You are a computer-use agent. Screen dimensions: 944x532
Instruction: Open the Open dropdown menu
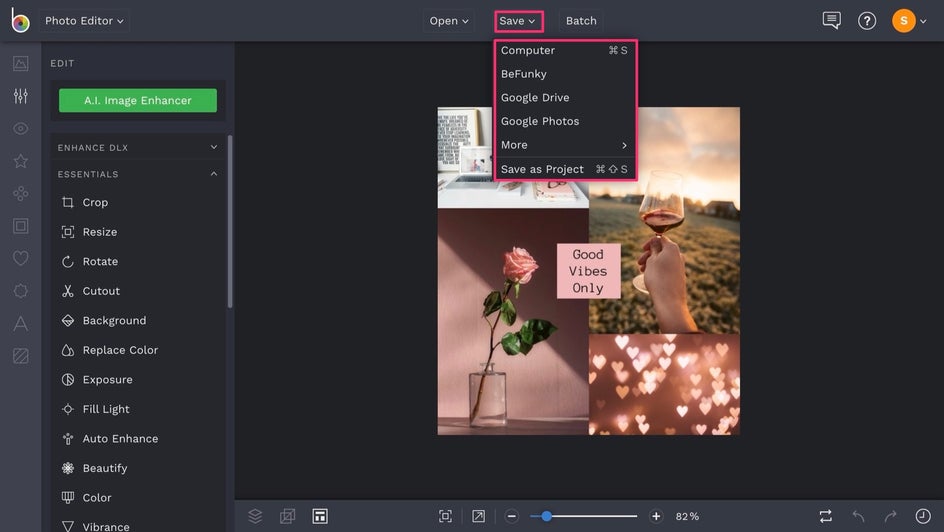[x=449, y=20]
